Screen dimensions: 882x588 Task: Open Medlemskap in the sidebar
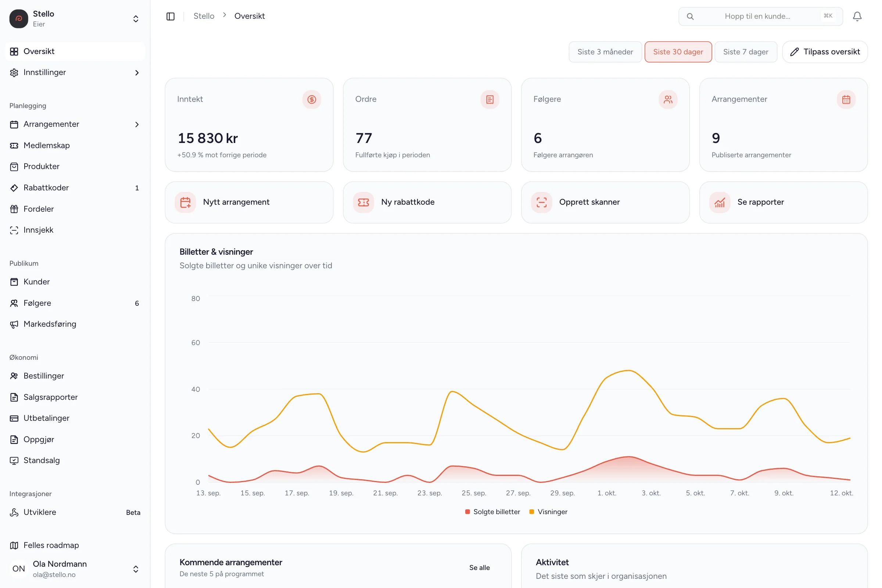[75, 146]
